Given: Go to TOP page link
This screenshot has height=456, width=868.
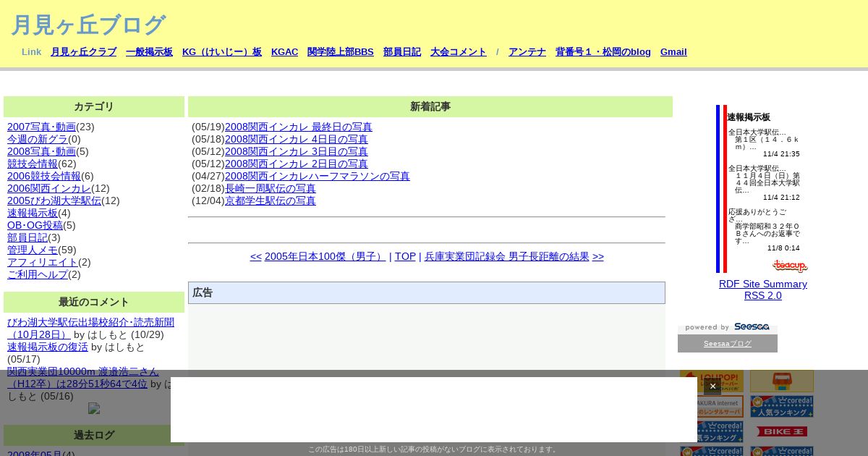Looking at the screenshot, I should pyautogui.click(x=405, y=256).
